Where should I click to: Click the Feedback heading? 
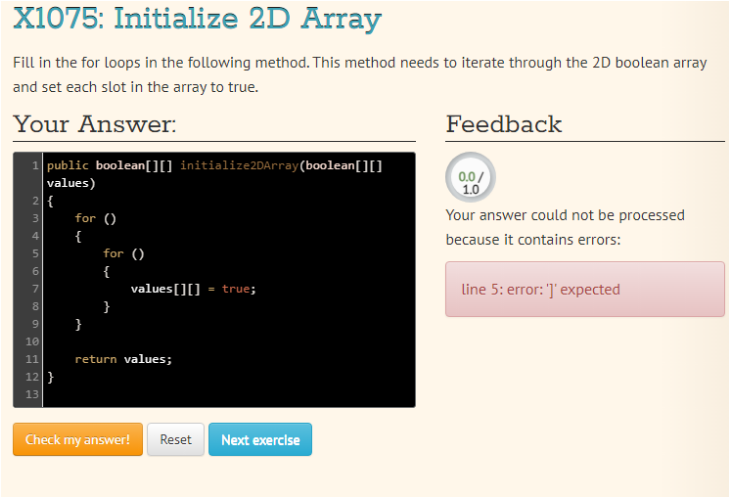(503, 124)
